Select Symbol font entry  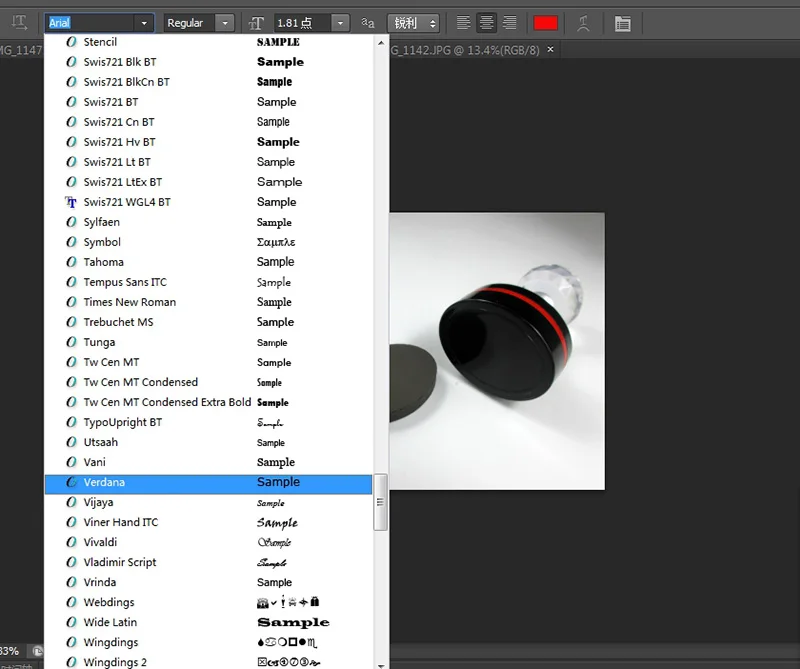click(208, 242)
